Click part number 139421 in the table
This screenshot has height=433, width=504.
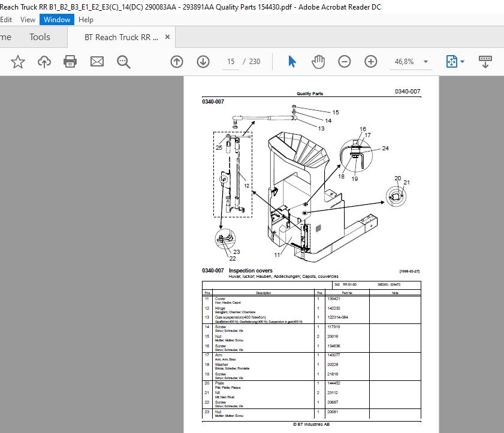tap(334, 299)
